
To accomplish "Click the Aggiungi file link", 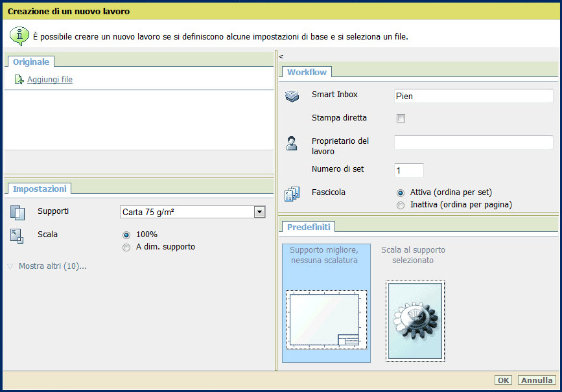I will tap(50, 80).
